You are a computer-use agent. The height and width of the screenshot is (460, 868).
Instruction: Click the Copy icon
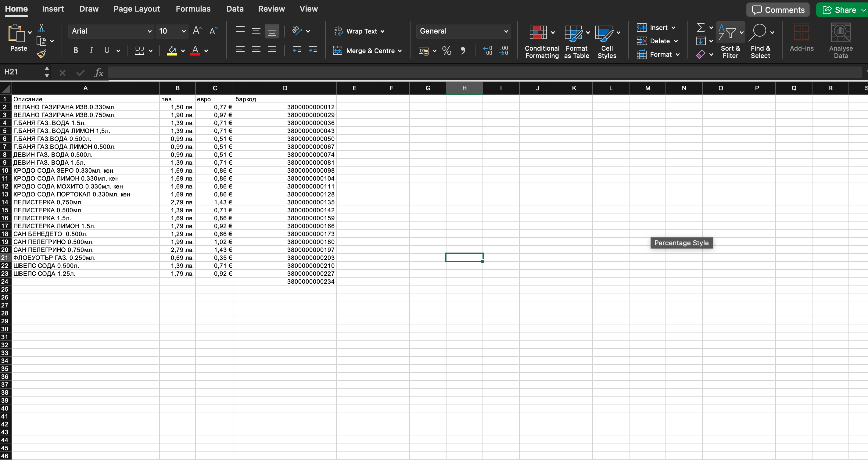tap(41, 41)
